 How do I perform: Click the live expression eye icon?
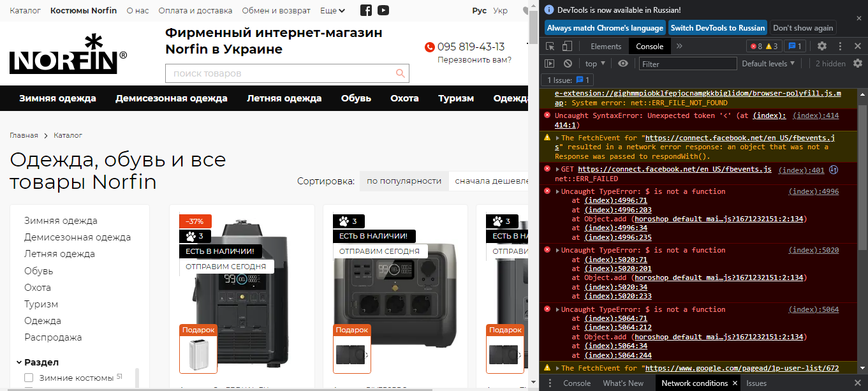tap(623, 63)
